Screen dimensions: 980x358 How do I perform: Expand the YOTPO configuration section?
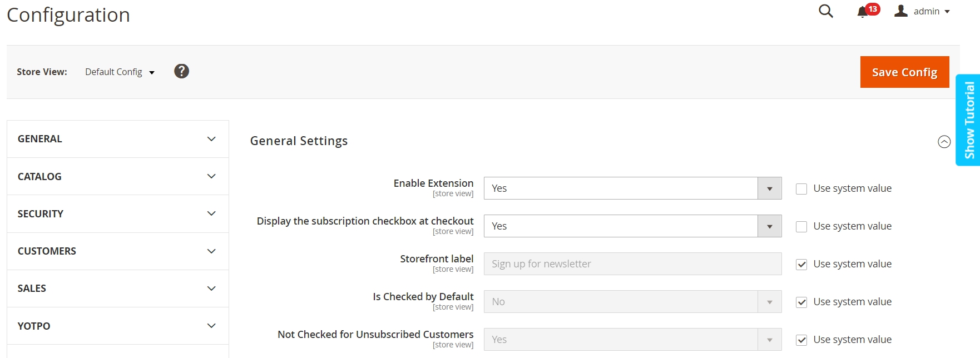pos(118,326)
